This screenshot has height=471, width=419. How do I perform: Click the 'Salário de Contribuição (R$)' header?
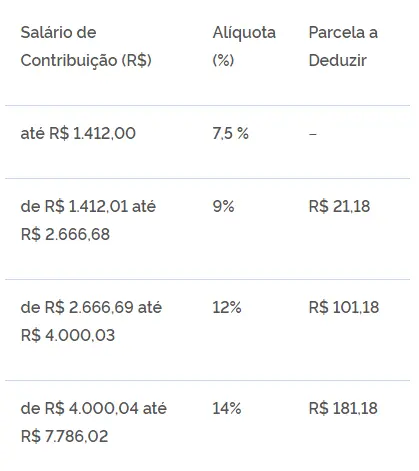pos(86,46)
